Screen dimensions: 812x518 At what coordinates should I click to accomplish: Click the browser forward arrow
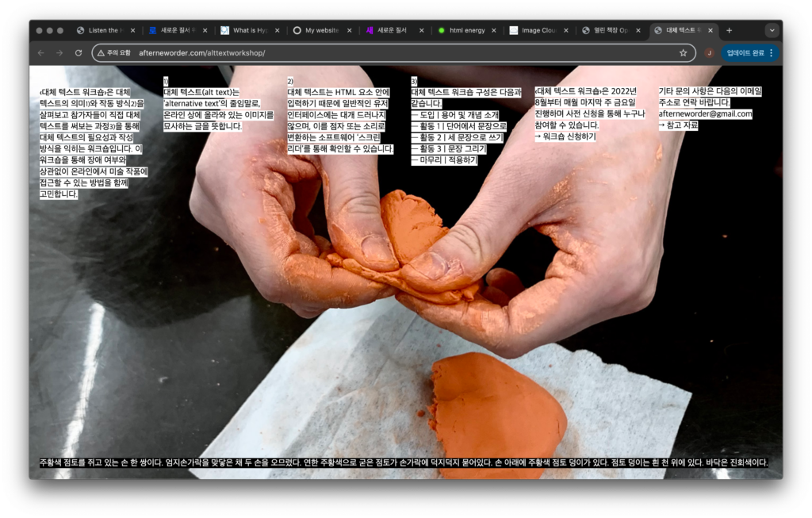59,53
